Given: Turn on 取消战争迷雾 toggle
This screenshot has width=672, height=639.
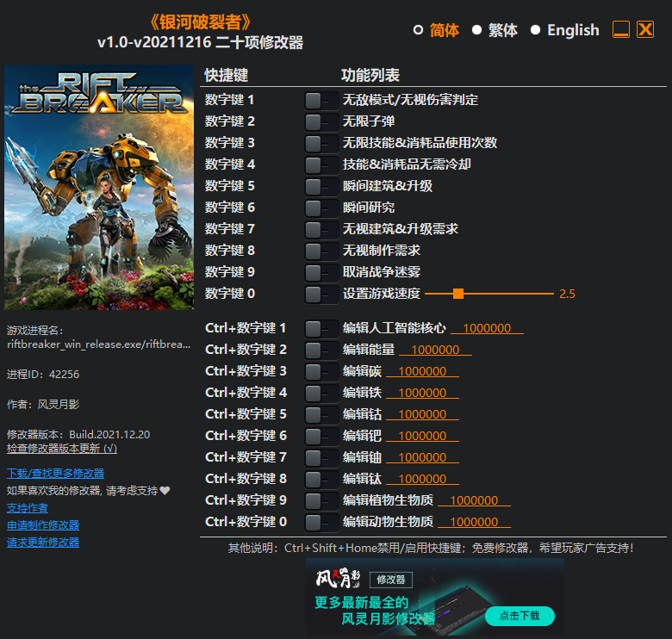Looking at the screenshot, I should (x=321, y=273).
